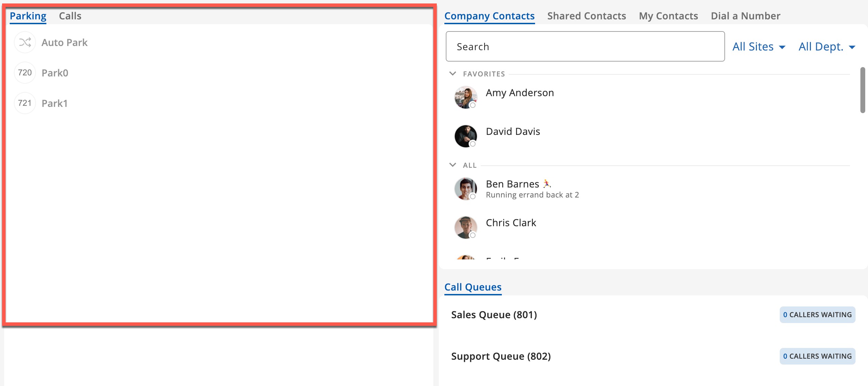Viewport: 868px width, 386px height.
Task: Click the contacts Search field
Action: click(585, 47)
